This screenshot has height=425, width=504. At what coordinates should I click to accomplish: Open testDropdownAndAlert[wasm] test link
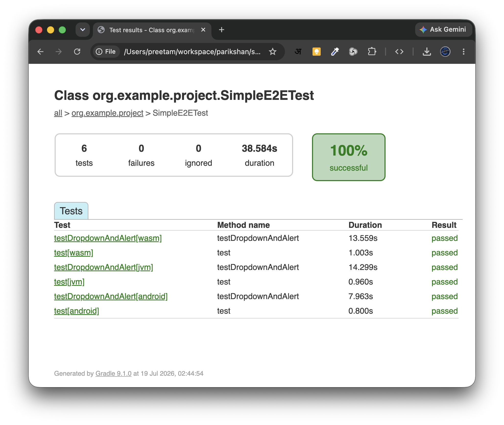click(108, 238)
